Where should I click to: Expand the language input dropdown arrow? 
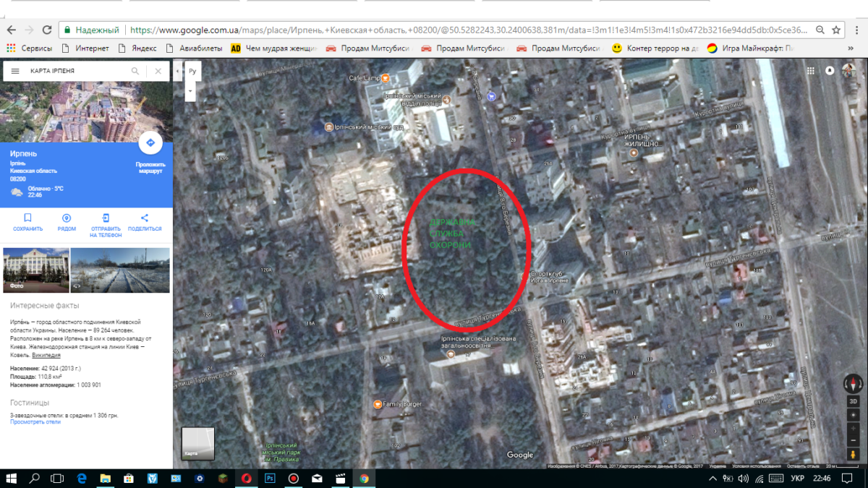[x=191, y=92]
